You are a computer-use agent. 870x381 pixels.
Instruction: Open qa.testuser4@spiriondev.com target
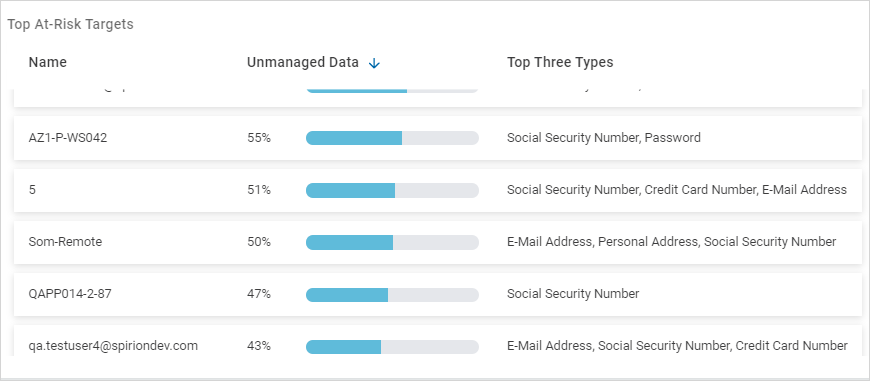point(438,342)
